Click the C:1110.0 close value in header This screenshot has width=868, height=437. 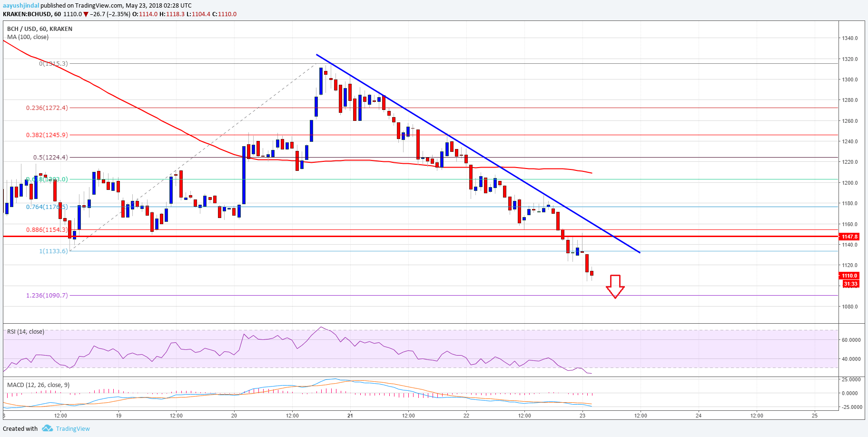tap(224, 14)
